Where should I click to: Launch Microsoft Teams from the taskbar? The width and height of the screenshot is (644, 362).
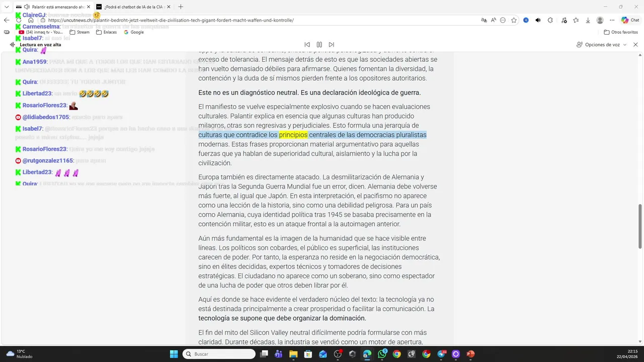279,354
